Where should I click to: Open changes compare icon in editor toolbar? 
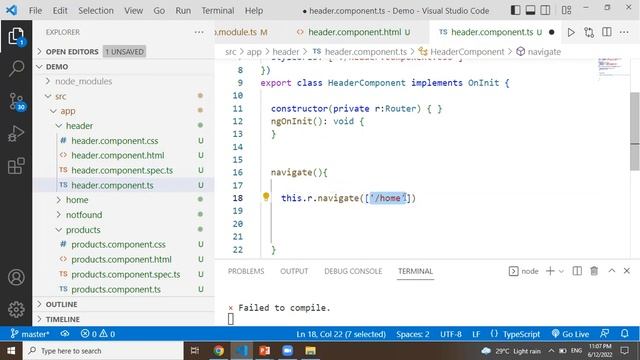point(589,32)
